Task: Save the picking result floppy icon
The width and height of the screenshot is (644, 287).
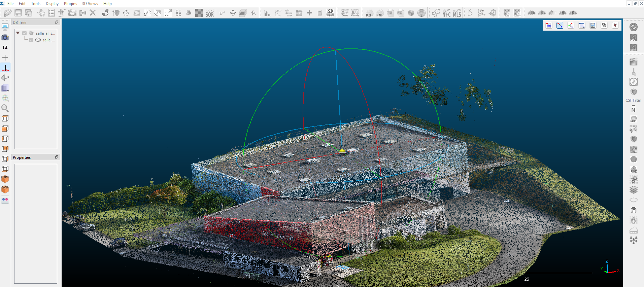Action: [x=593, y=25]
